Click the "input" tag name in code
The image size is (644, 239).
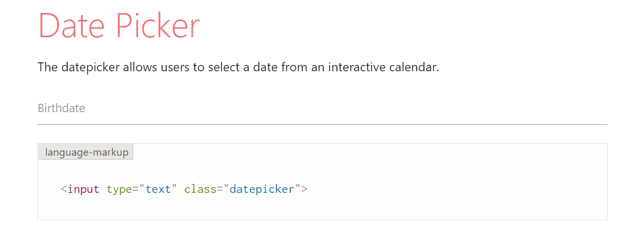click(x=83, y=189)
